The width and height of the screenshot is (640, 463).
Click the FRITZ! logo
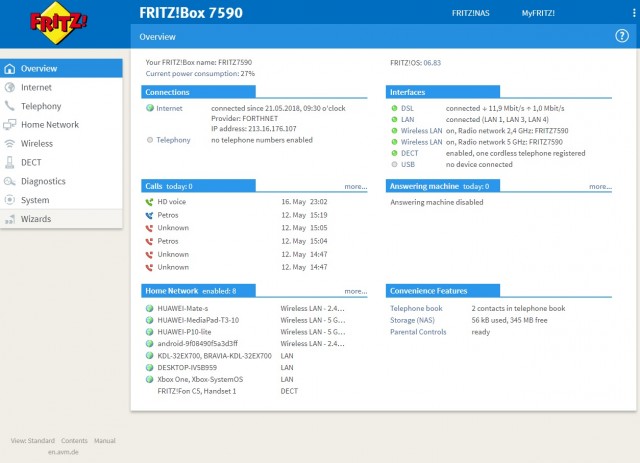click(x=59, y=22)
